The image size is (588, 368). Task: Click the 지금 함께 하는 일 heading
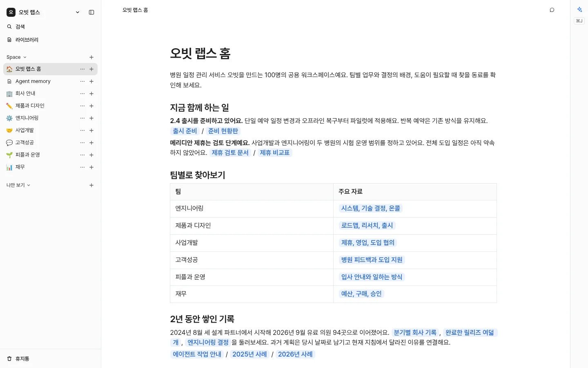click(x=200, y=108)
